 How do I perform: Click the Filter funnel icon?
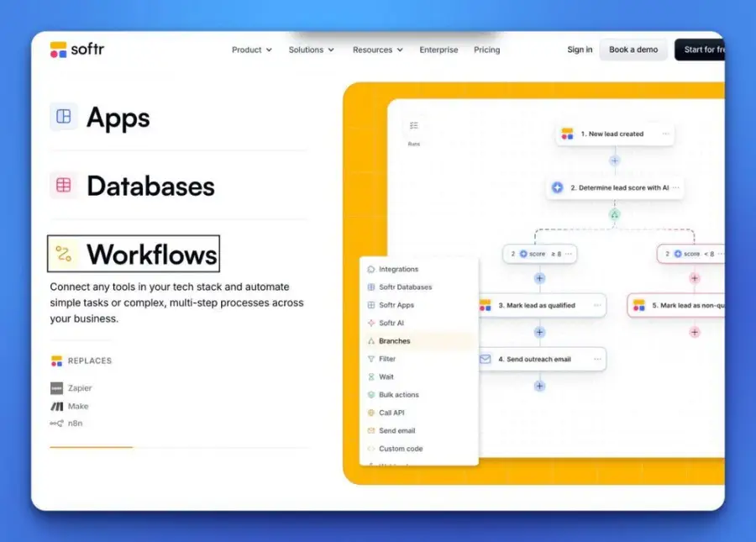coord(370,359)
